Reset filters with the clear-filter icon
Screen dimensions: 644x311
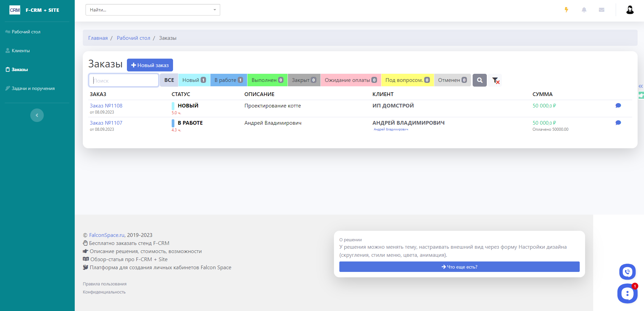click(496, 80)
